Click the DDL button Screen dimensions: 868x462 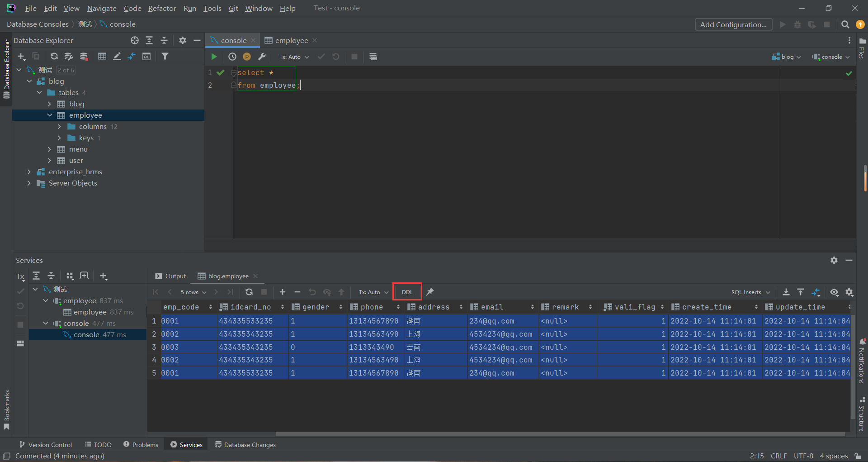point(407,292)
